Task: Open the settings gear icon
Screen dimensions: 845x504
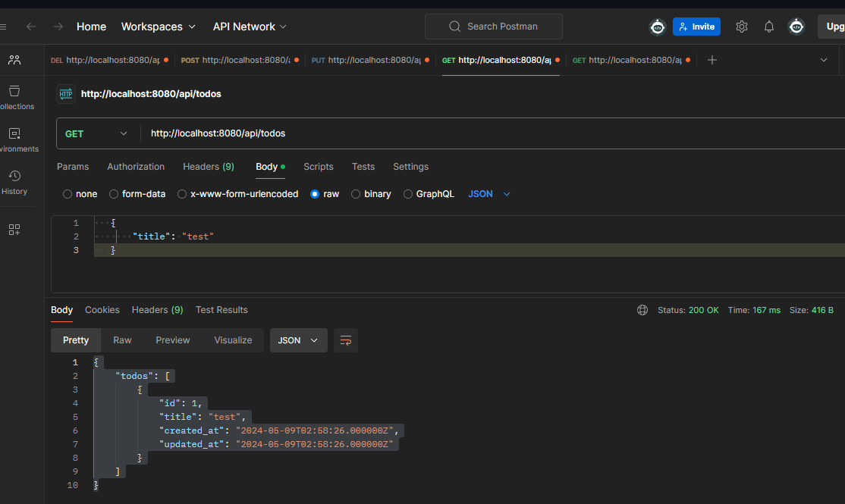Action: [742, 27]
